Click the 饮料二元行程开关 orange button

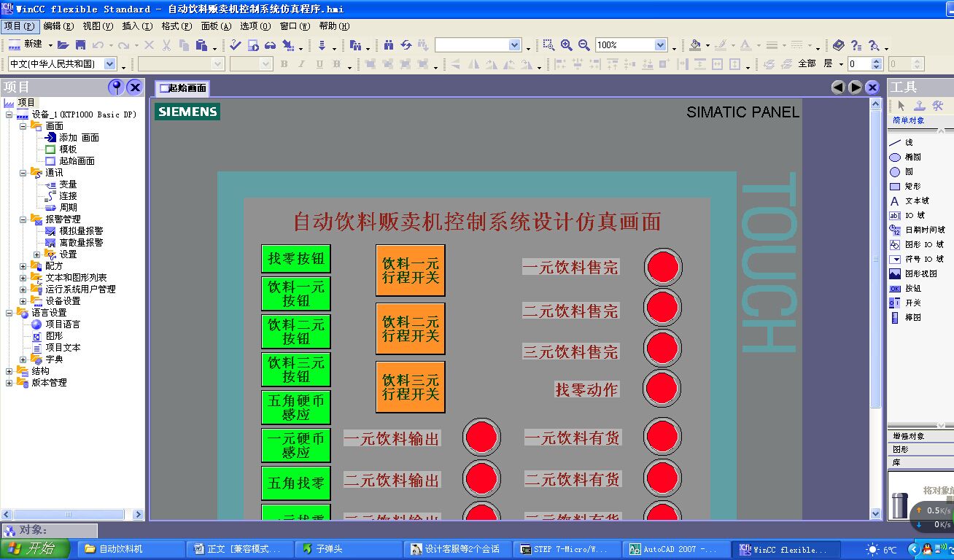[411, 329]
